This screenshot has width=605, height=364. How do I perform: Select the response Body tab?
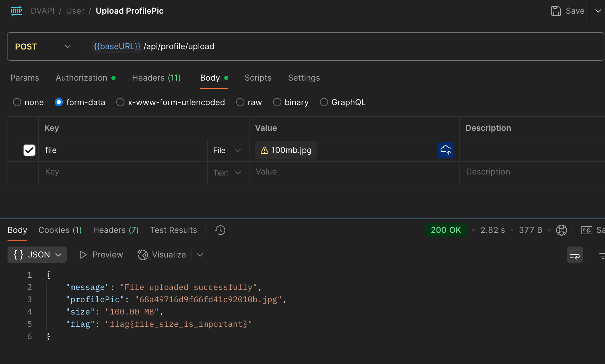[17, 230]
